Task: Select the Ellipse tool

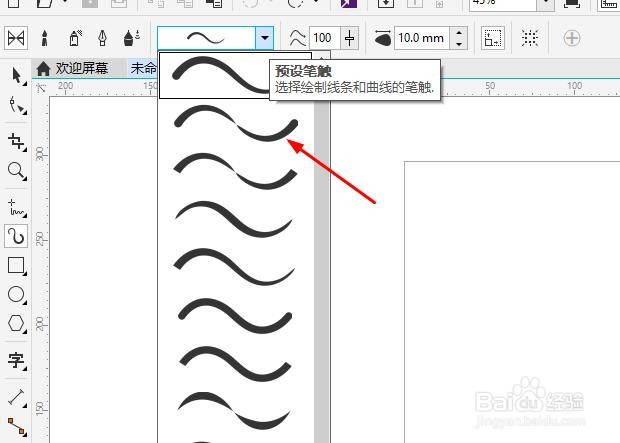Action: tap(16, 295)
